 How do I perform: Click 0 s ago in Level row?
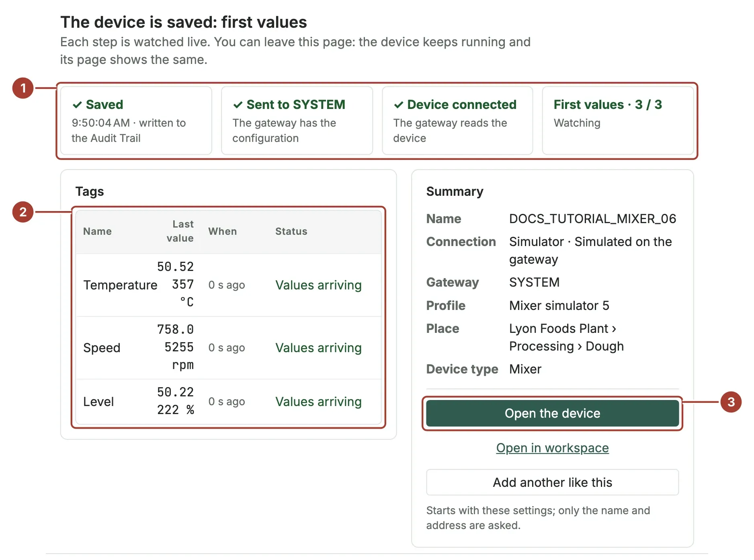[x=227, y=402]
